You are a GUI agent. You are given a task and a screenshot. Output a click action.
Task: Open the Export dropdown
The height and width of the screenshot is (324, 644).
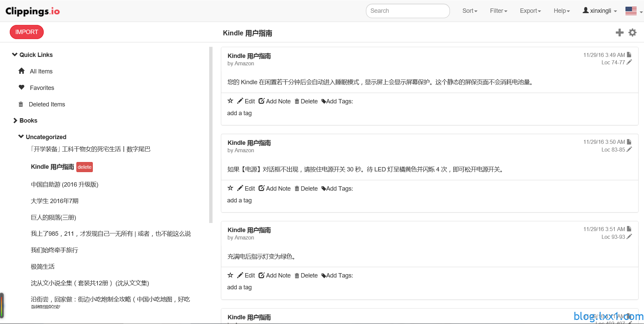(x=530, y=11)
